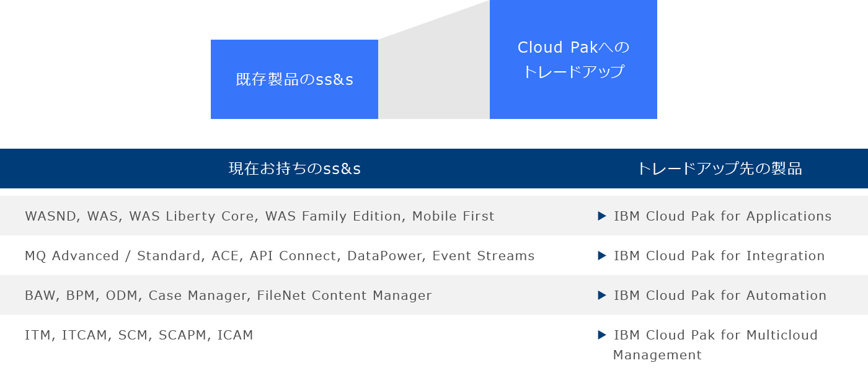Select the MQ Advanced / Standard row text
868x368 pixels.
click(x=280, y=256)
